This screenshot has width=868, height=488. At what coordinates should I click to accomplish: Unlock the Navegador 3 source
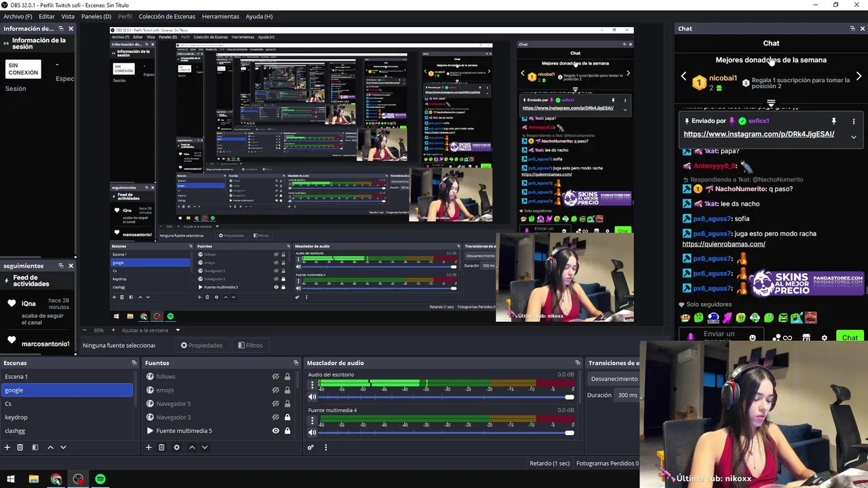tap(288, 417)
